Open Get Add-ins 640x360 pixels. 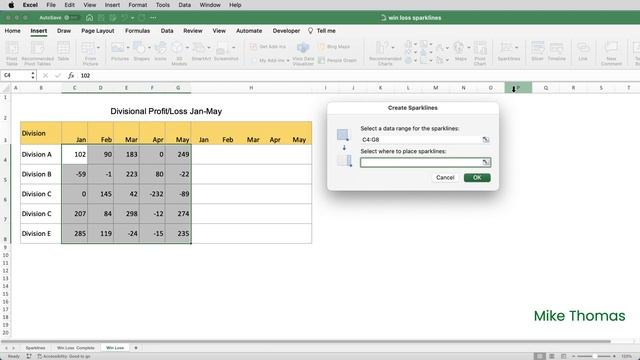[268, 47]
